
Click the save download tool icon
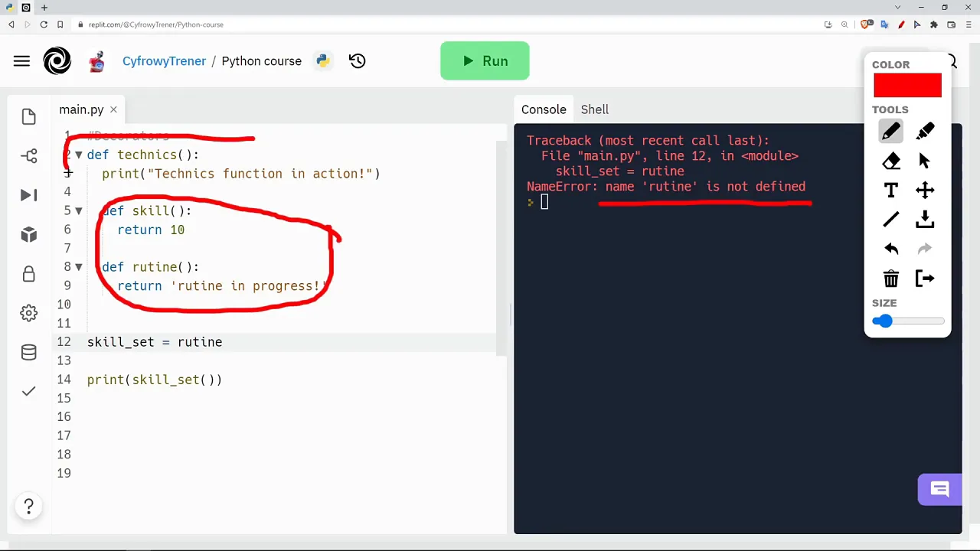(925, 220)
